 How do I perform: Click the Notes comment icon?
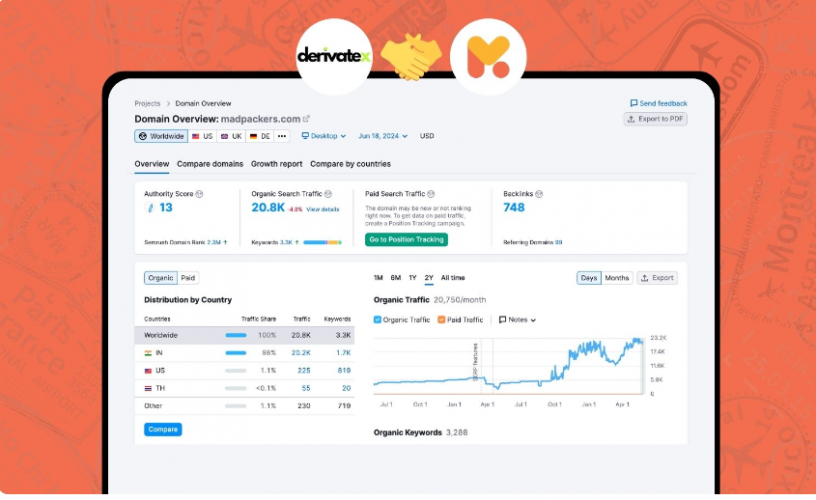pyautogui.click(x=502, y=319)
